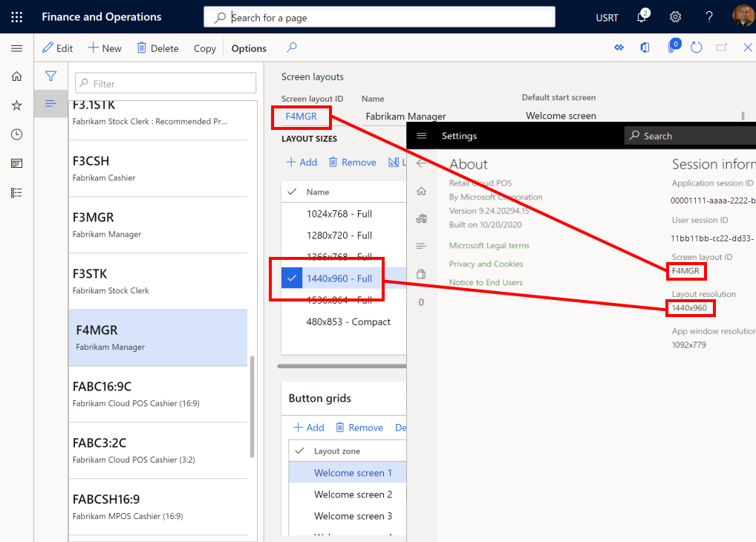Open Privacy and Cookies link

[486, 264]
